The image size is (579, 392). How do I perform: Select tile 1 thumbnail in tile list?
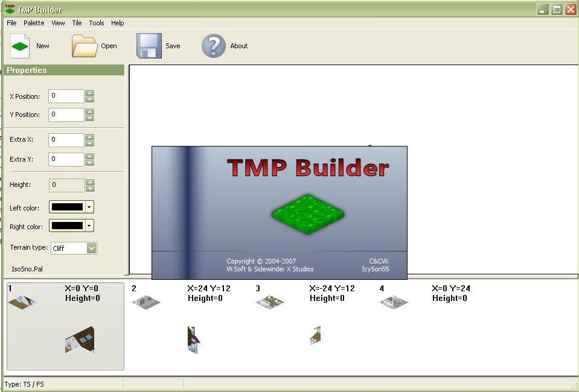pos(22,302)
